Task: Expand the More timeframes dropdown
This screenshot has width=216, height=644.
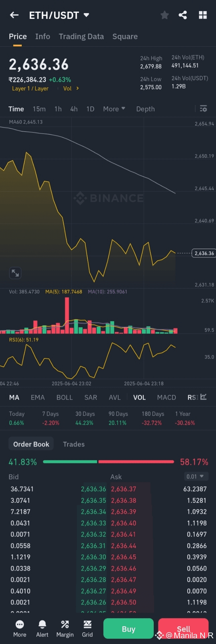Action: 114,109
